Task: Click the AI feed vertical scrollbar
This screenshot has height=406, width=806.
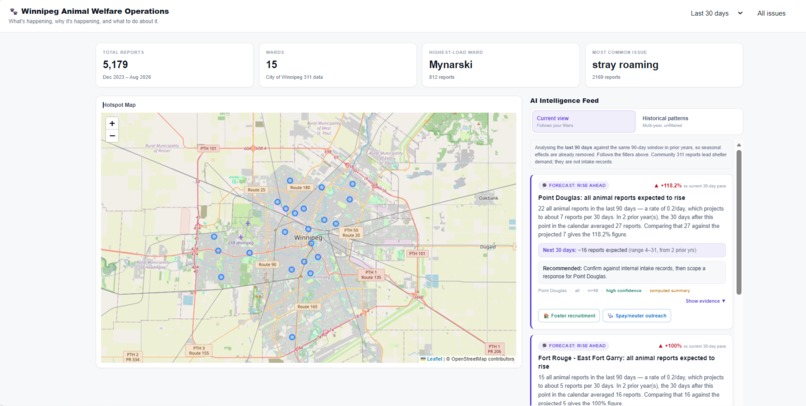Action: tap(739, 222)
